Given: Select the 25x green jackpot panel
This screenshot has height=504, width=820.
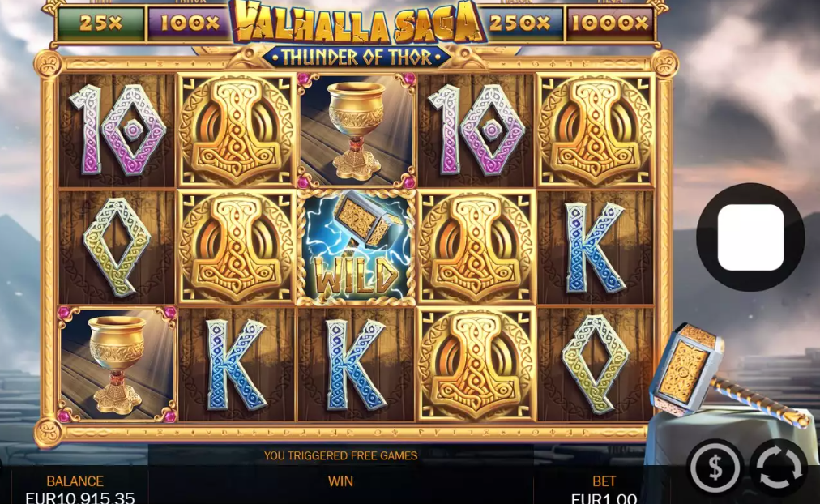Looking at the screenshot, I should [x=100, y=23].
